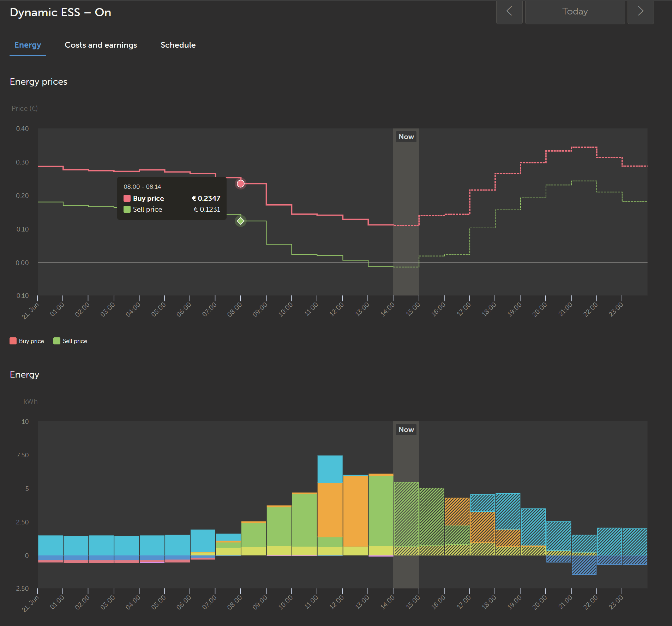Click the orange bar segment at 12:00
Viewport: 672px width, 626px height.
[x=355, y=511]
